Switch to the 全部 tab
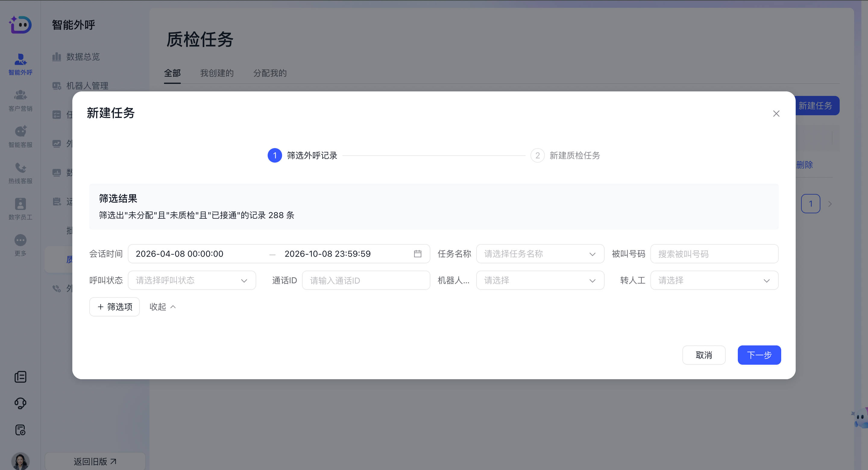Image resolution: width=868 pixels, height=470 pixels. tap(172, 73)
